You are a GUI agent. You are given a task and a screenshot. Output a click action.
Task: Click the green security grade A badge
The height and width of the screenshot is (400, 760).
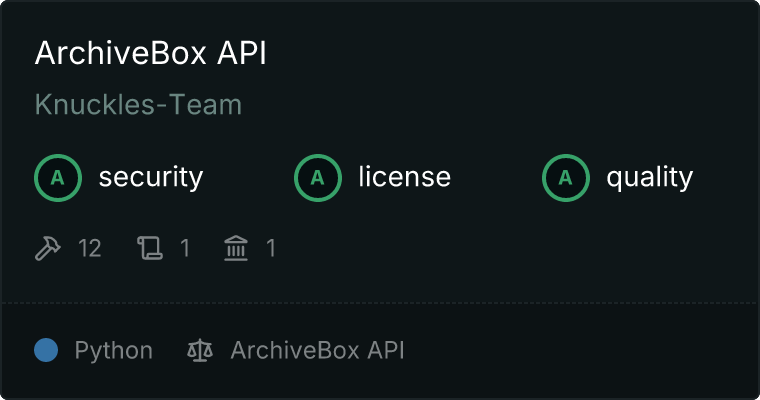[58, 178]
